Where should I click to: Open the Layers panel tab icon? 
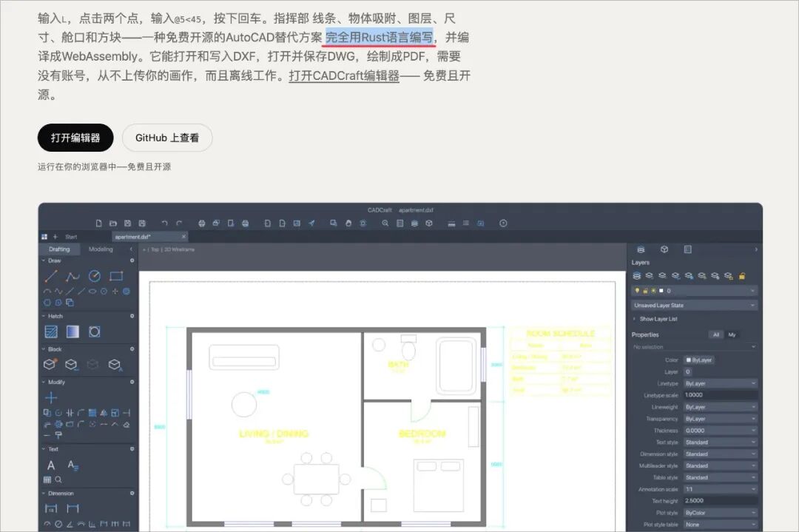(x=641, y=249)
